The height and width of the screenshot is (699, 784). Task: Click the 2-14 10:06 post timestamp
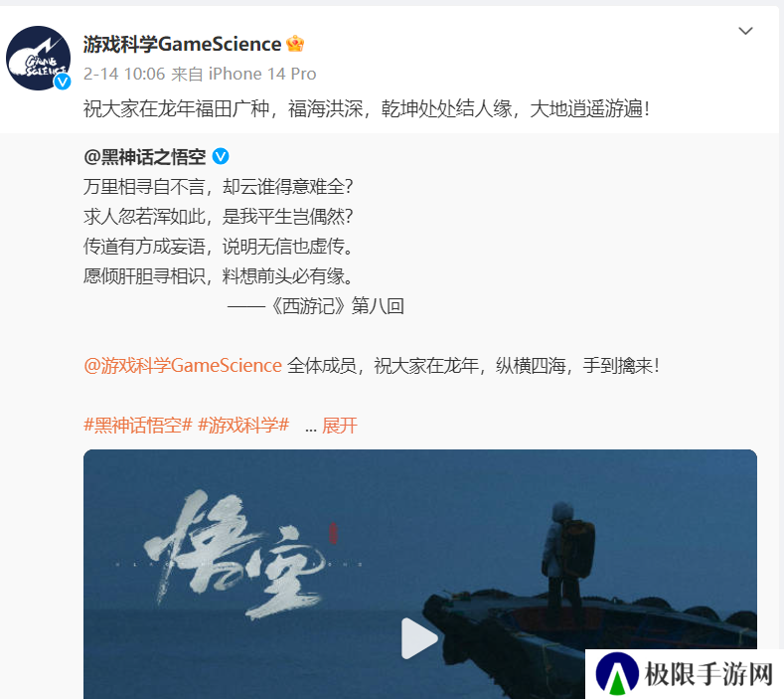pos(124,74)
